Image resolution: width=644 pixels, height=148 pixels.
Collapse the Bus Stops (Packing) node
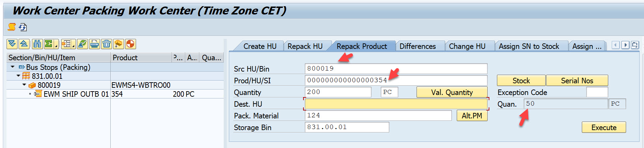tap(13, 67)
